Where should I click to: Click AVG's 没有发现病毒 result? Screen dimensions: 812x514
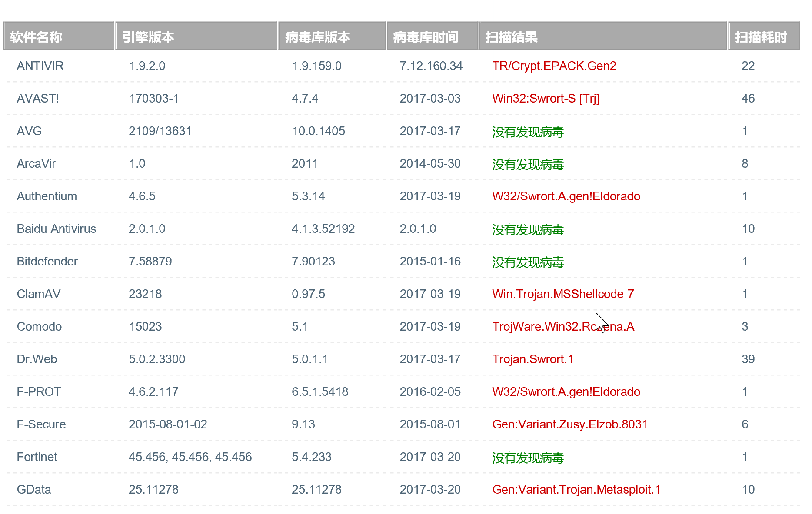pyautogui.click(x=528, y=132)
